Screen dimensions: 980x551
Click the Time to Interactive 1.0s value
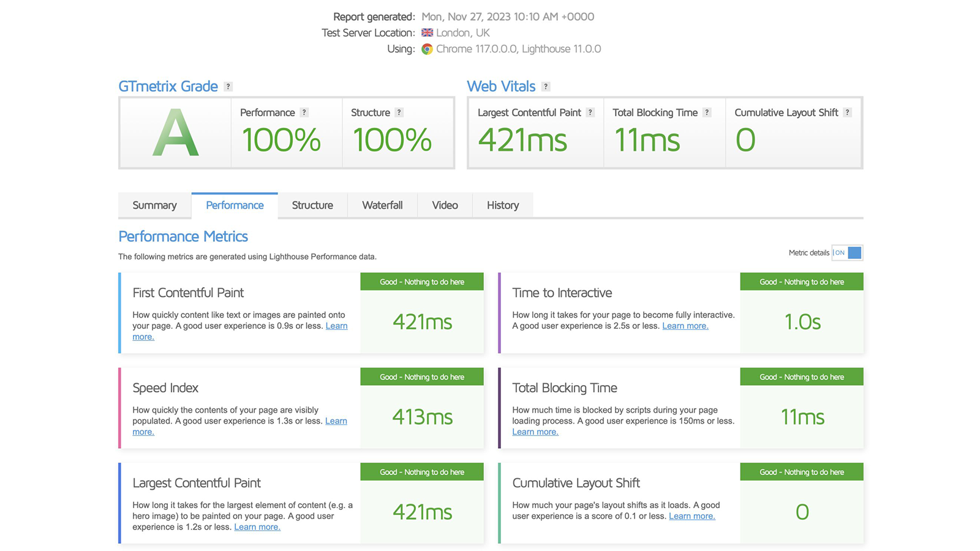tap(802, 322)
